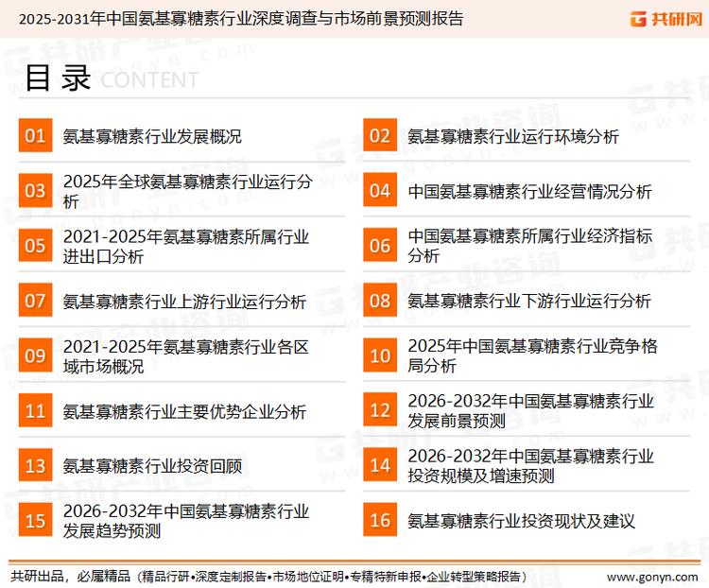709x588 pixels.
Task: Select 2026-2032年中国氨基寡糖素行业投资规模及增速预测 title
Action: tap(531, 466)
